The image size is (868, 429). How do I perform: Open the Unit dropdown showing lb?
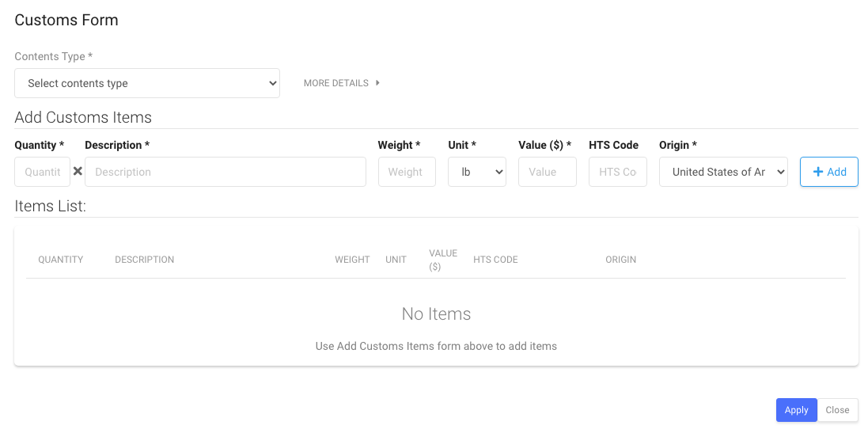pyautogui.click(x=476, y=172)
